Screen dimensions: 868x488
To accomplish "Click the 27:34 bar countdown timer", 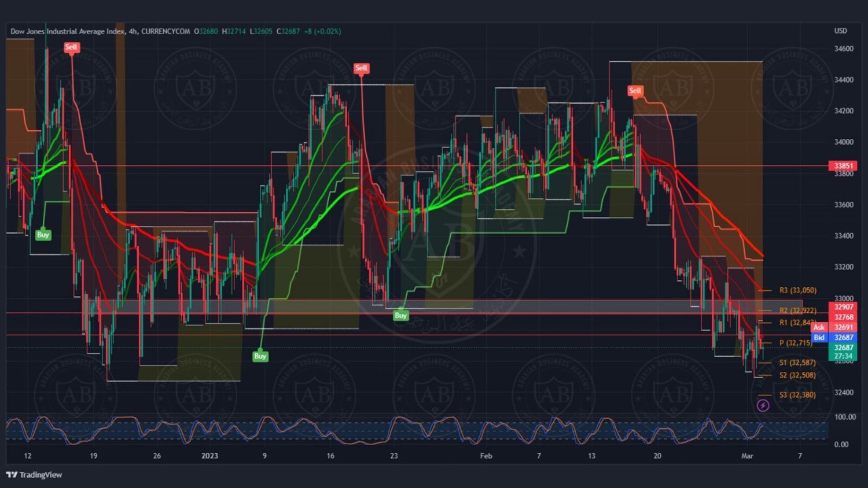I will click(x=843, y=356).
